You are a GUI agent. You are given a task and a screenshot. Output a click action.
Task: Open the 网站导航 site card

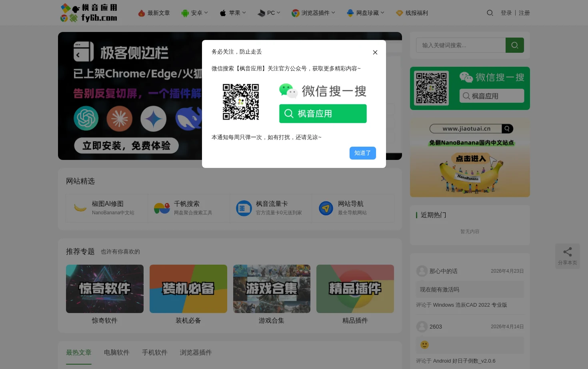click(x=353, y=208)
